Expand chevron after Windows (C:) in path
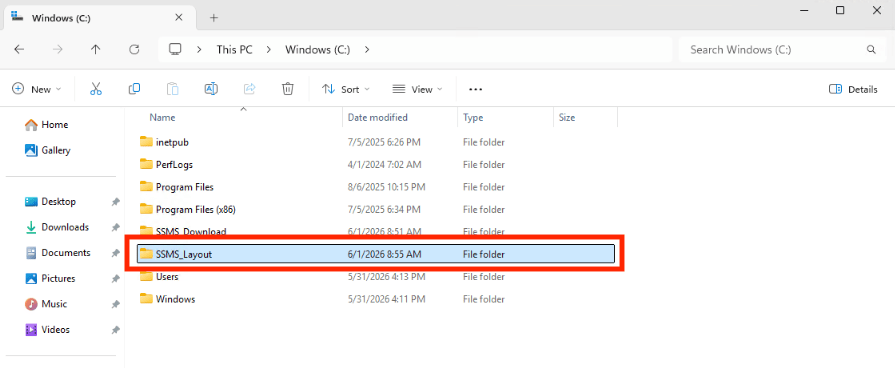Image resolution: width=895 pixels, height=368 pixels. click(367, 50)
